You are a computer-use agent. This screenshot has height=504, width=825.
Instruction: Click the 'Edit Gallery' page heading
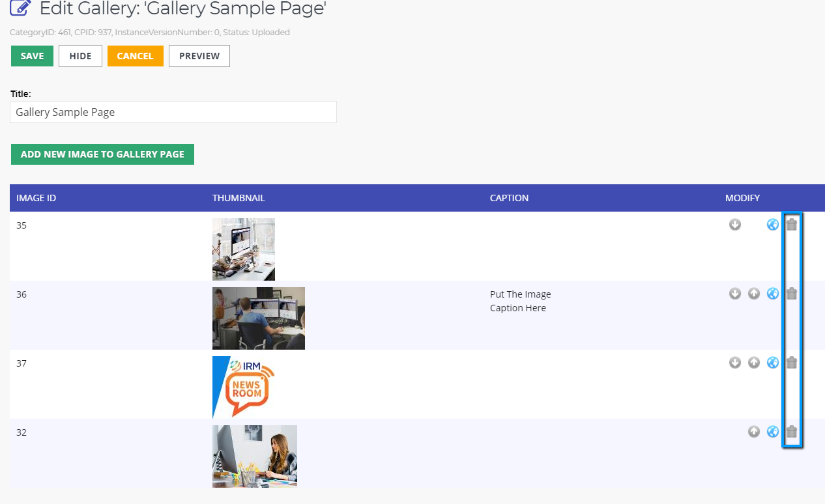point(183,8)
